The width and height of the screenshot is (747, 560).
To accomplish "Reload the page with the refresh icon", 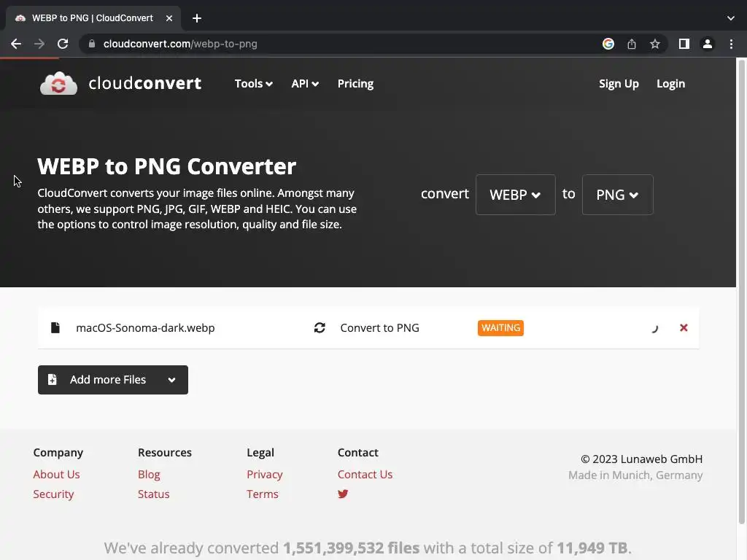I will click(63, 44).
